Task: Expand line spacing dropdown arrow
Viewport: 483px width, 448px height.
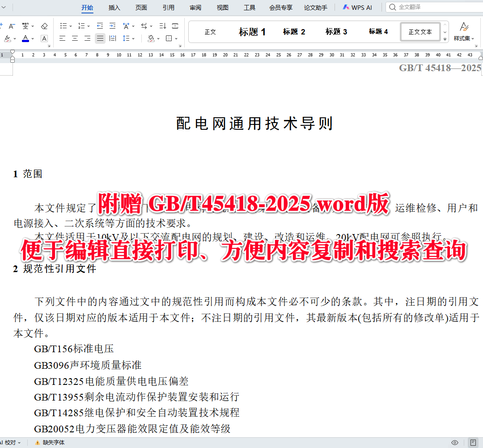Action: point(133,39)
